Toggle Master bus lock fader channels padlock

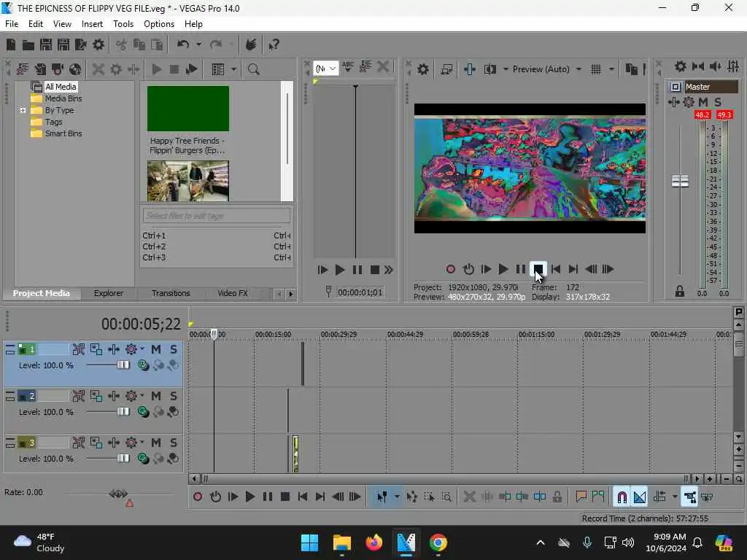[680, 291]
